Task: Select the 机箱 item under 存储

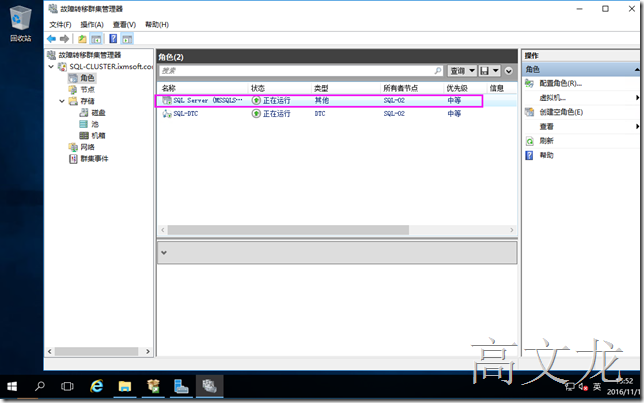Action: [x=98, y=135]
